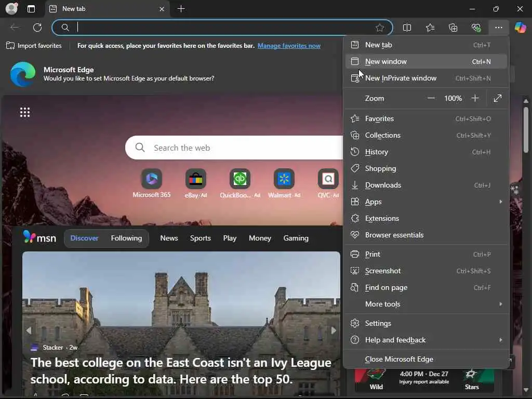Open Settings from the menu
The image size is (532, 399).
click(426, 323)
